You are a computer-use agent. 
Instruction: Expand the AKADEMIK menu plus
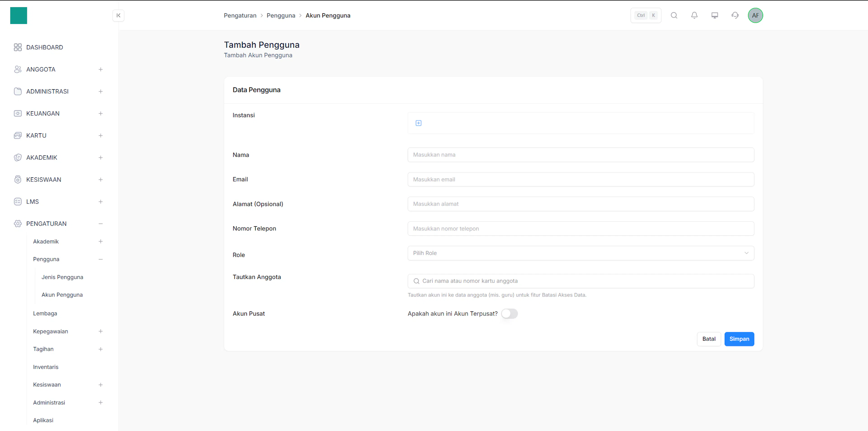tap(100, 158)
